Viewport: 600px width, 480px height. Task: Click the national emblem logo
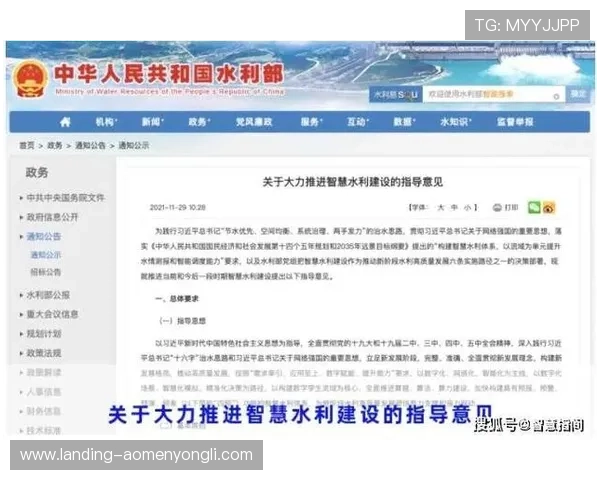coord(30,79)
